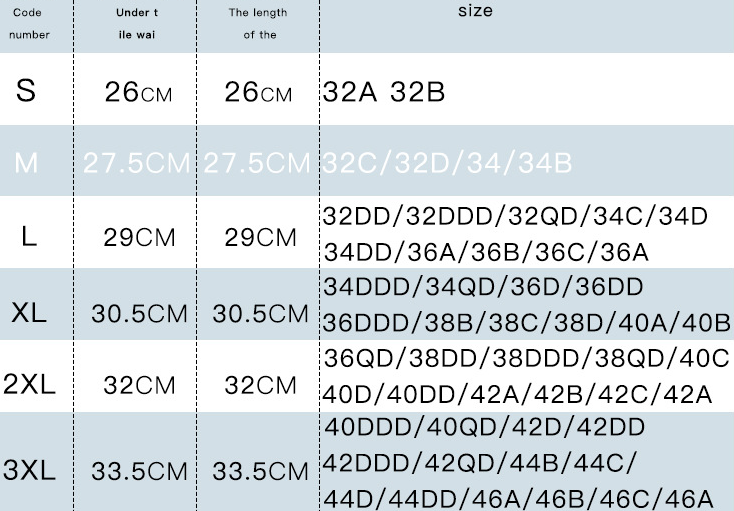Click the 'Under tile wai' column header
The width and height of the screenshot is (734, 511).
[139, 24]
